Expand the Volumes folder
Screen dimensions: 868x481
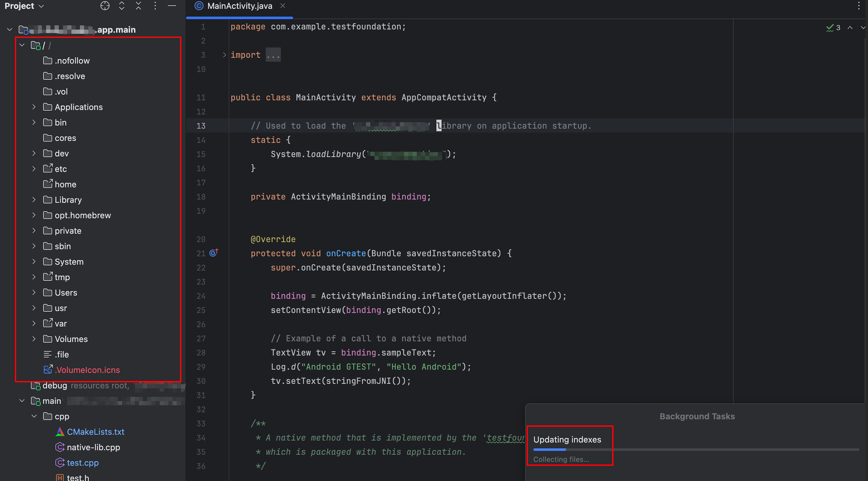[34, 339]
